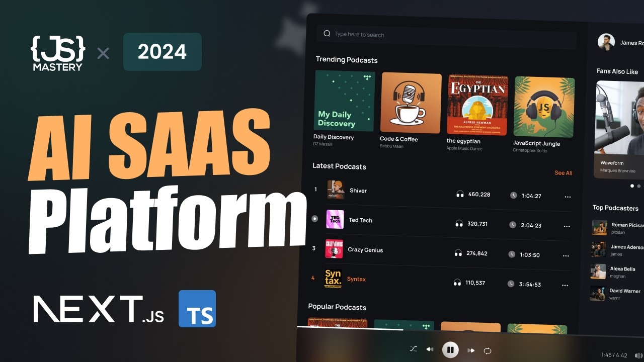The height and width of the screenshot is (362, 644).
Task: Open Ted Tech's three-dot menu
Action: (567, 226)
